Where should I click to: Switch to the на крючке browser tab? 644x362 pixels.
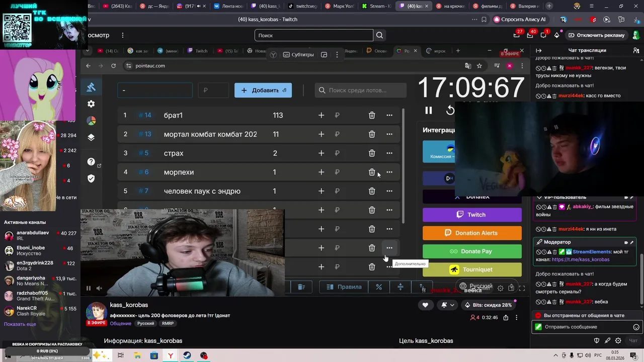(x=450, y=6)
